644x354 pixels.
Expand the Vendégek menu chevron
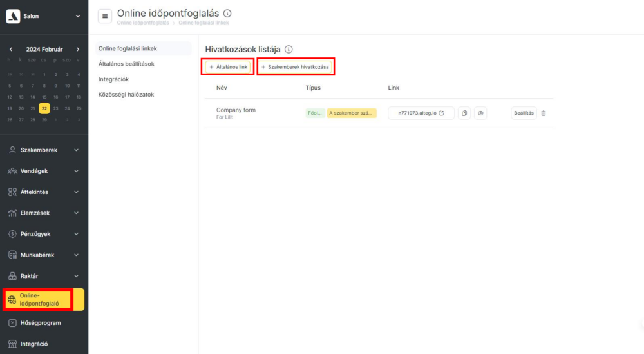pyautogui.click(x=77, y=171)
